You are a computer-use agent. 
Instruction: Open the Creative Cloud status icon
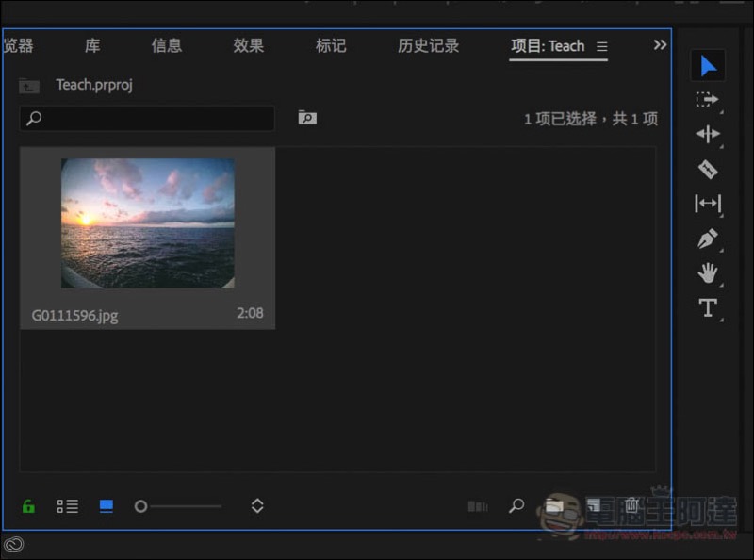coord(13,544)
